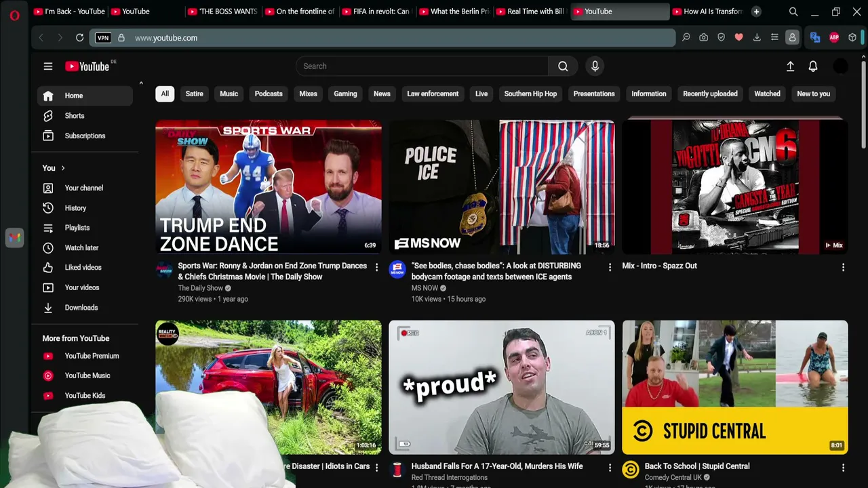
Task: Open Subscriptions in the sidebar
Action: pos(85,136)
